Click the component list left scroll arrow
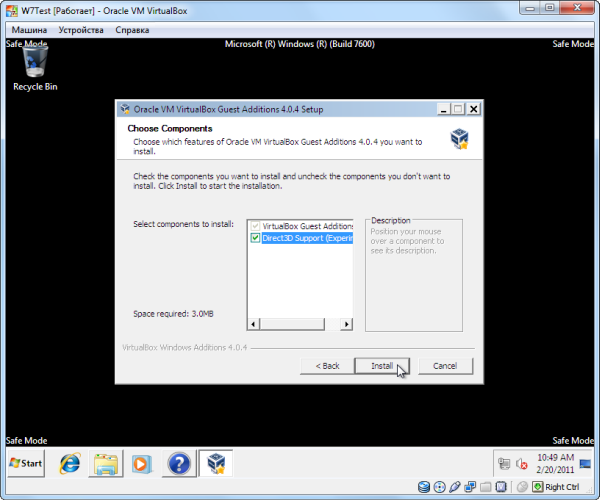 [x=253, y=324]
